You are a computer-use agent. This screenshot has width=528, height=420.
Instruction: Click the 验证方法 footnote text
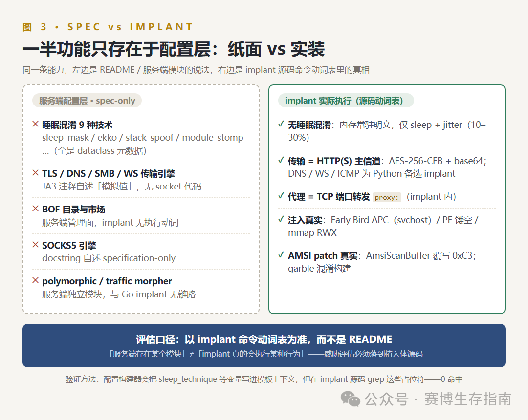click(x=264, y=379)
